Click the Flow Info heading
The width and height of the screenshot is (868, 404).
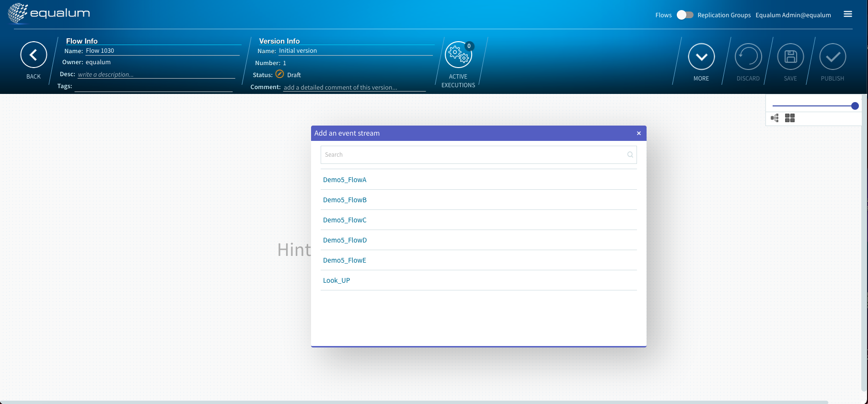pos(81,41)
